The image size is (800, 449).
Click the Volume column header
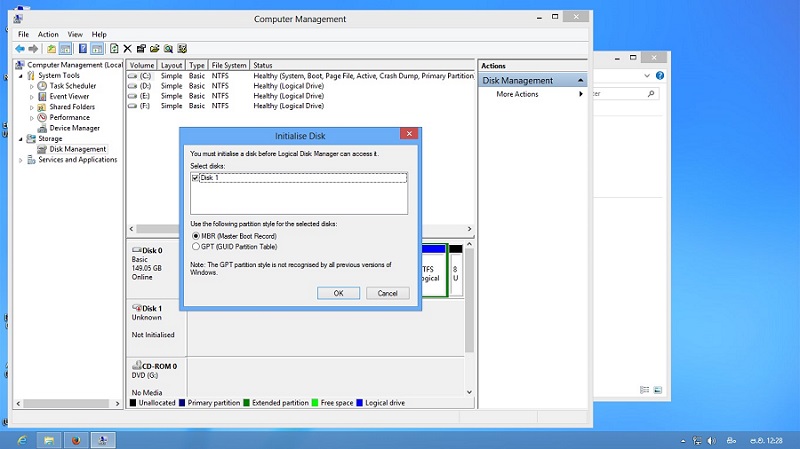coord(141,65)
